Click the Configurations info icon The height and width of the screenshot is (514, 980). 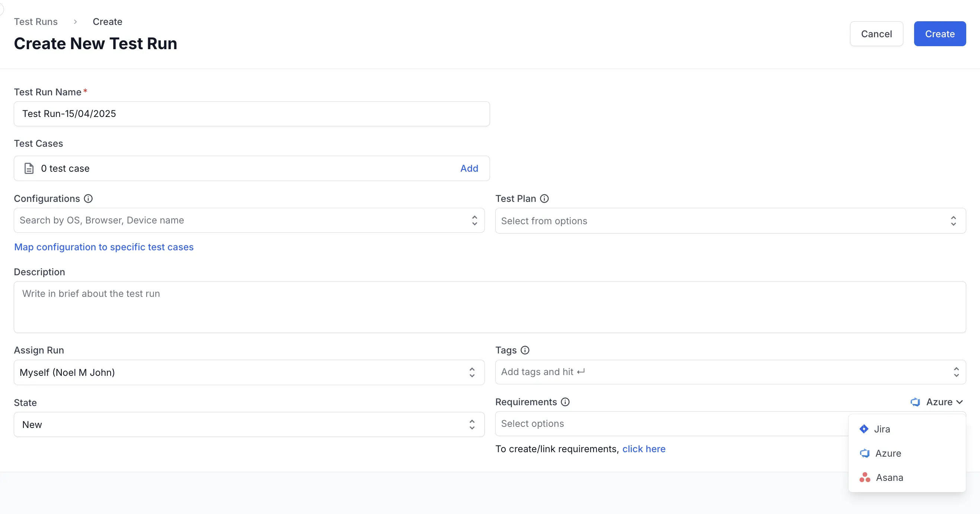[88, 199]
